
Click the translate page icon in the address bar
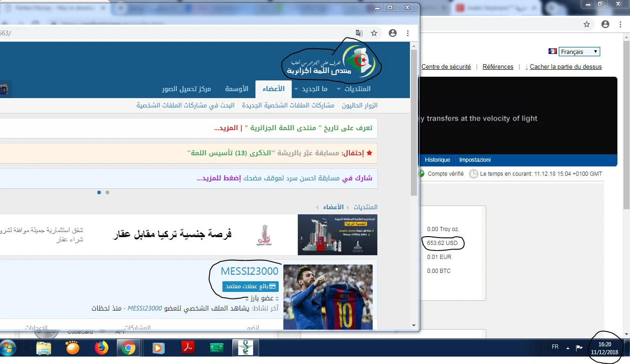[x=359, y=33]
